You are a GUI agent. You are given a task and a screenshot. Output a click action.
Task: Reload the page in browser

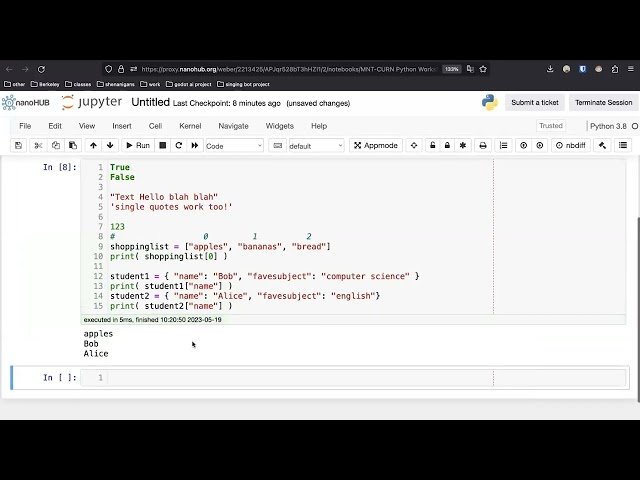(41, 69)
